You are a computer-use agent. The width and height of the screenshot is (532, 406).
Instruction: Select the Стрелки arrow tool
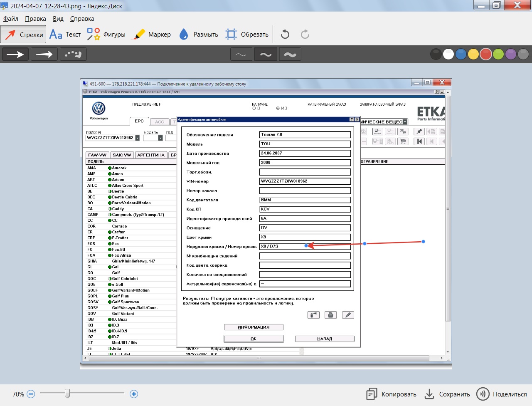tap(23, 35)
